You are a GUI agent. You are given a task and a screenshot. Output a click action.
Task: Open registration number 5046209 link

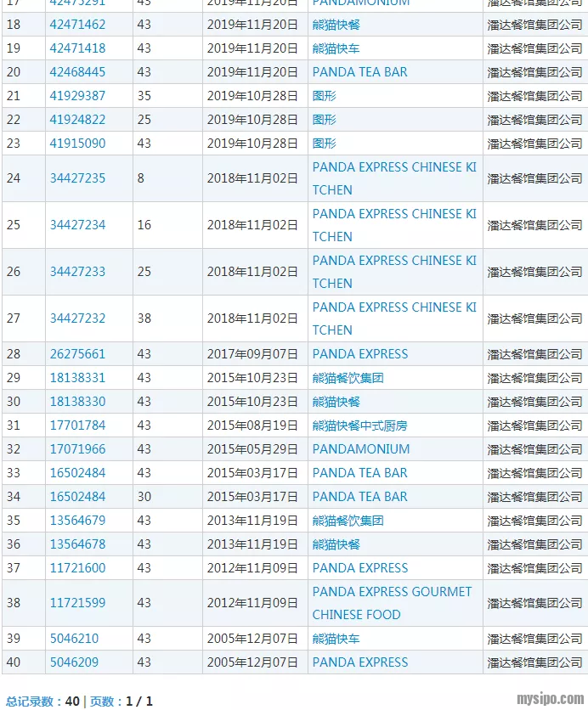pyautogui.click(x=74, y=662)
